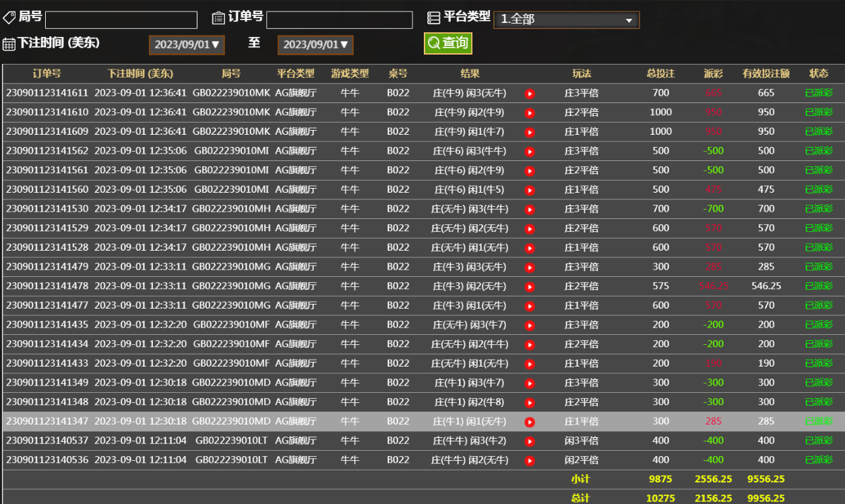Play result video for order 230901123140536
The width and height of the screenshot is (845, 504).
click(x=530, y=461)
